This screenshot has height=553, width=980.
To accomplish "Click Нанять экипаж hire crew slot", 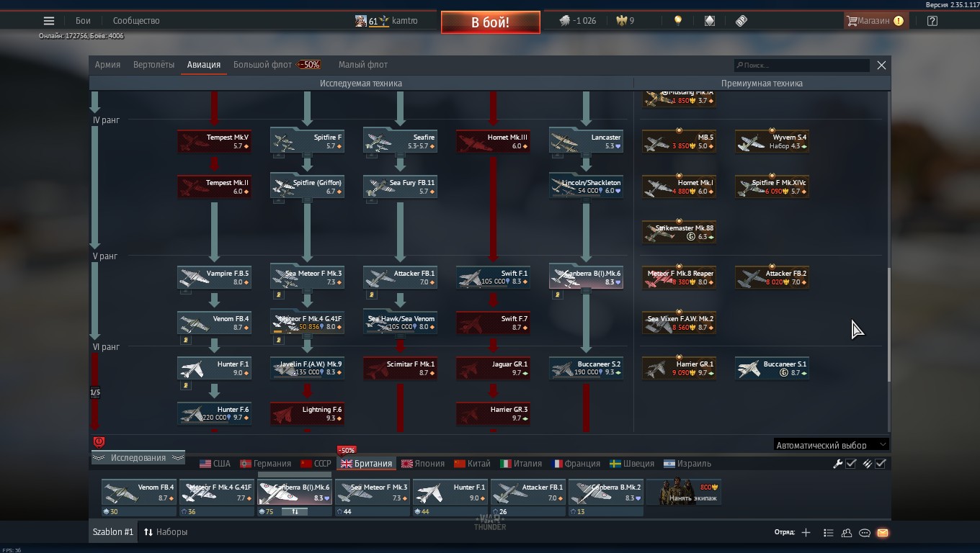I will pos(684,493).
